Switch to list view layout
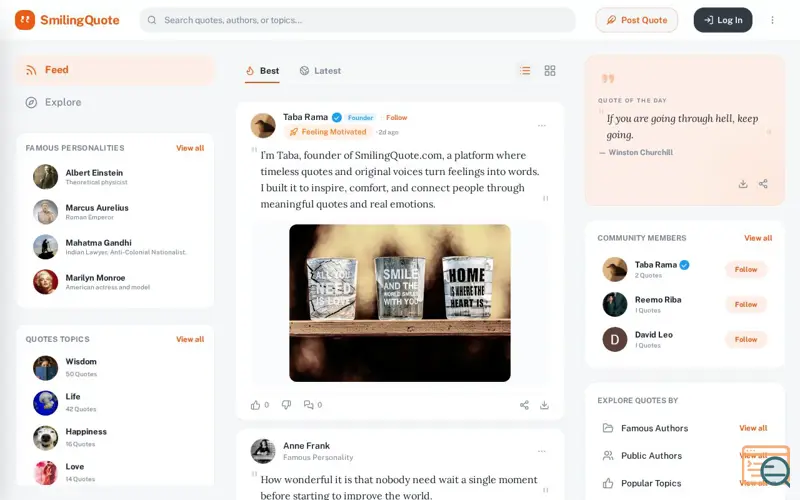 click(525, 70)
